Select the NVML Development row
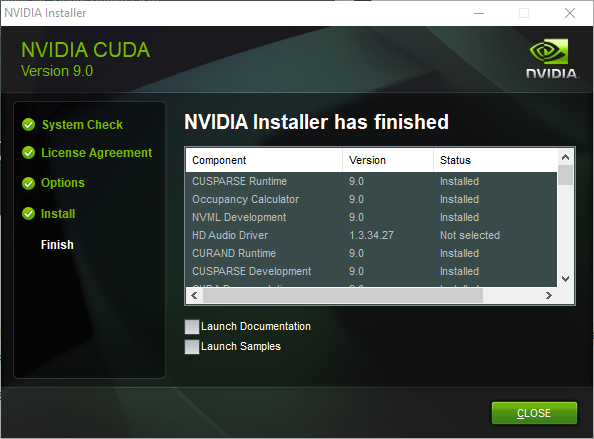The width and height of the screenshot is (594, 439). [371, 217]
